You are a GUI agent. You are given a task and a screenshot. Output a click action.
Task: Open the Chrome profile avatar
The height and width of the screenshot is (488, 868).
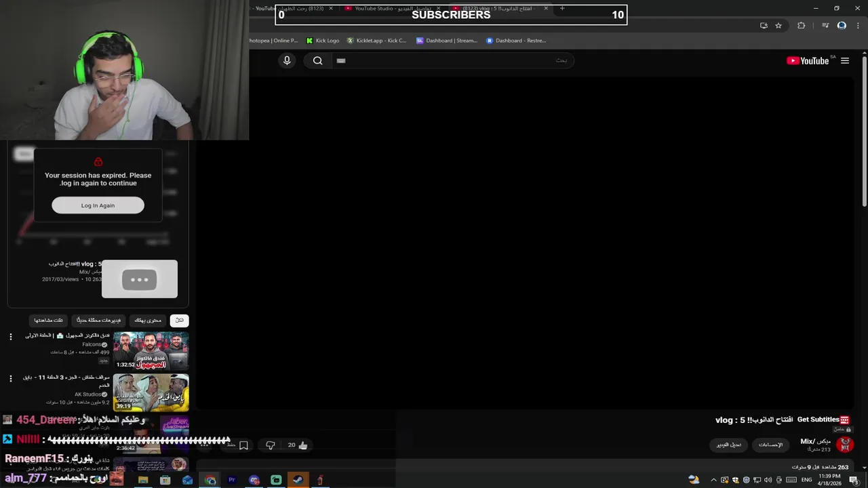tap(842, 26)
